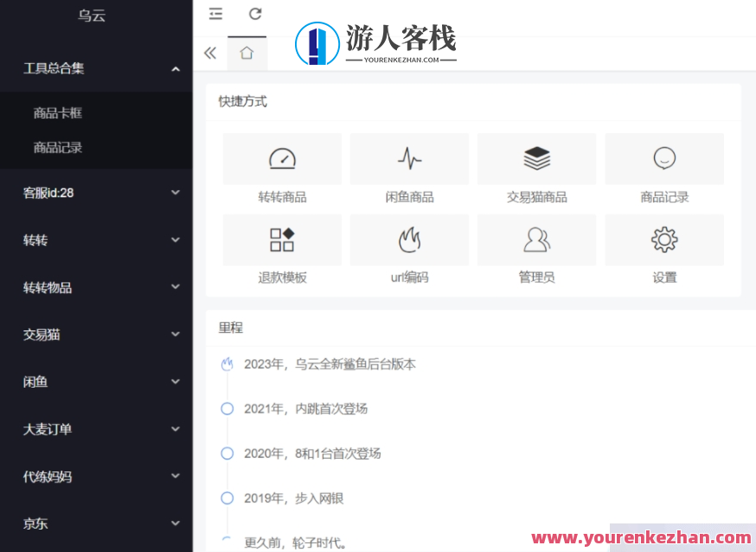Refresh the page with the reload icon
This screenshot has width=756, height=552.
coord(253,14)
